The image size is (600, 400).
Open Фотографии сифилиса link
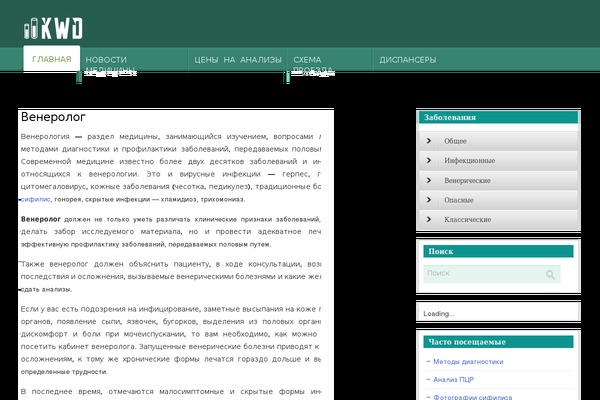click(x=473, y=397)
